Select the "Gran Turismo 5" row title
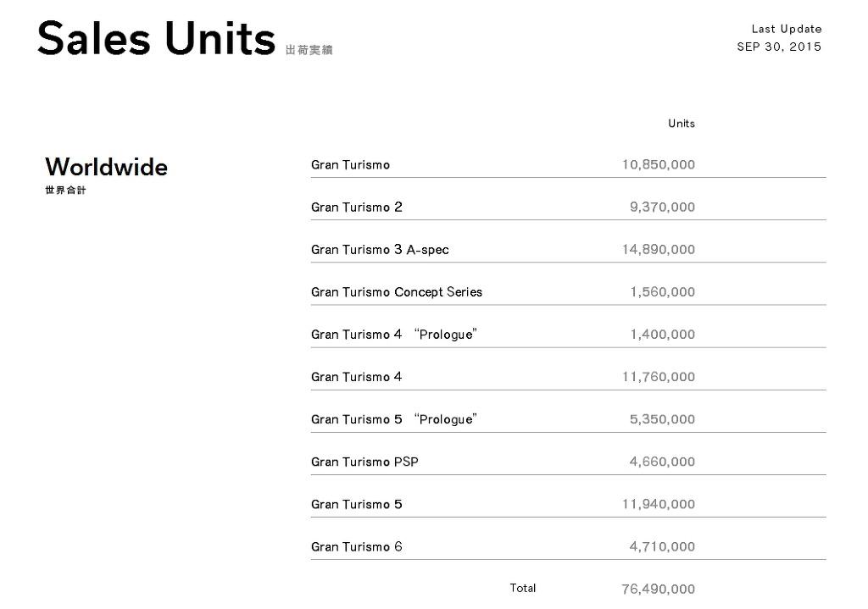This screenshot has width=868, height=609. tap(357, 505)
